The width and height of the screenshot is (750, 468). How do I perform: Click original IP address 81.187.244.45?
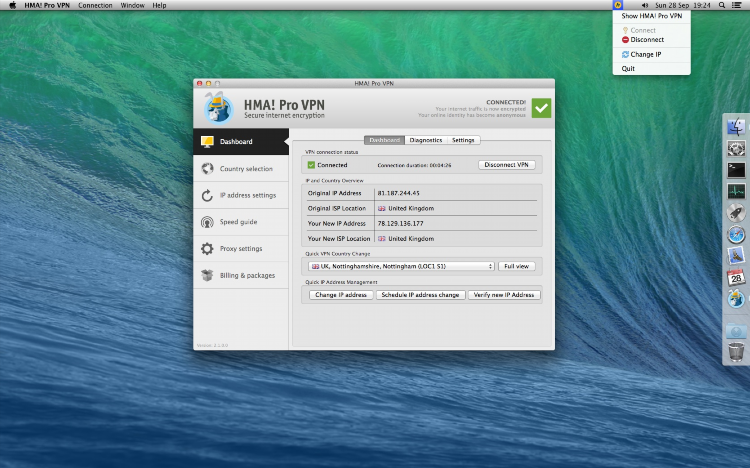(x=398, y=193)
